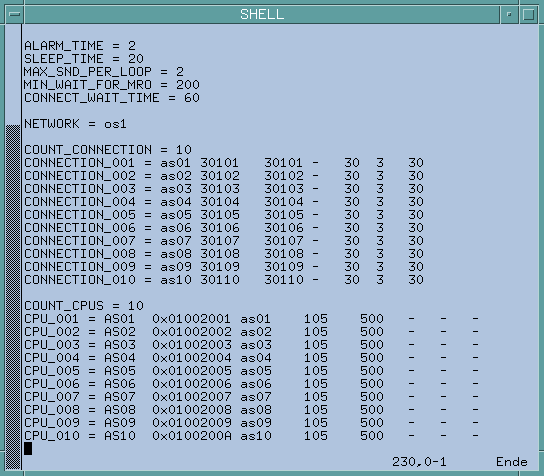544x476 pixels.
Task: Click the 0x0100200A address in CPU_010
Action: point(192,436)
